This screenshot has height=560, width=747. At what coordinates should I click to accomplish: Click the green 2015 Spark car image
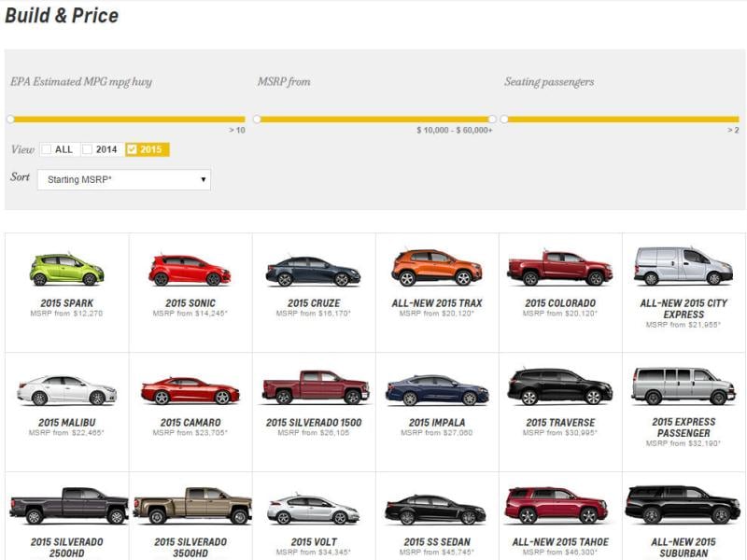coord(66,270)
